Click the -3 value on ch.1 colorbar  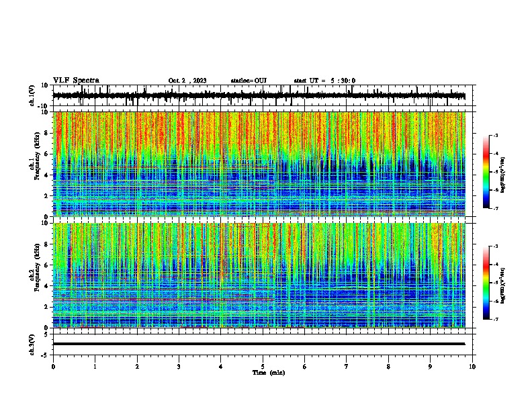tap(496, 135)
